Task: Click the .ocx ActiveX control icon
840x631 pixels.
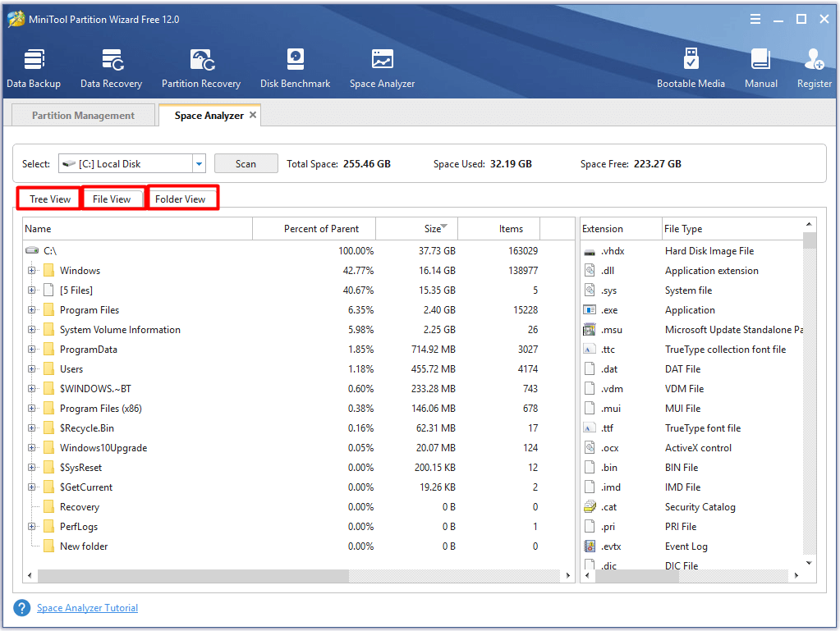Action: point(590,447)
